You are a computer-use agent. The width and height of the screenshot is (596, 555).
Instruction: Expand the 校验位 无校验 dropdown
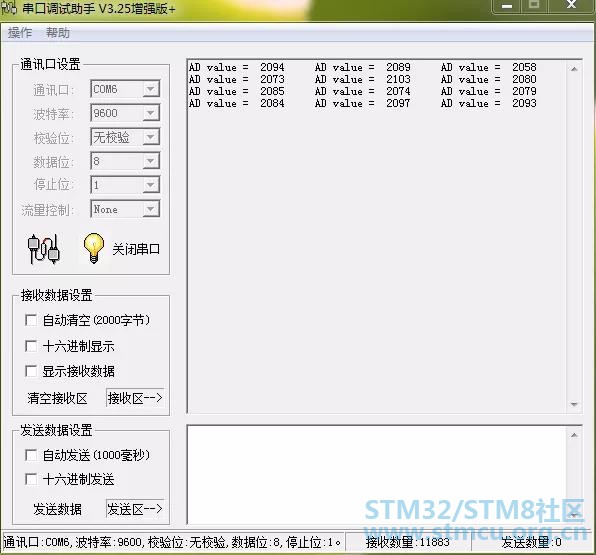(151, 137)
